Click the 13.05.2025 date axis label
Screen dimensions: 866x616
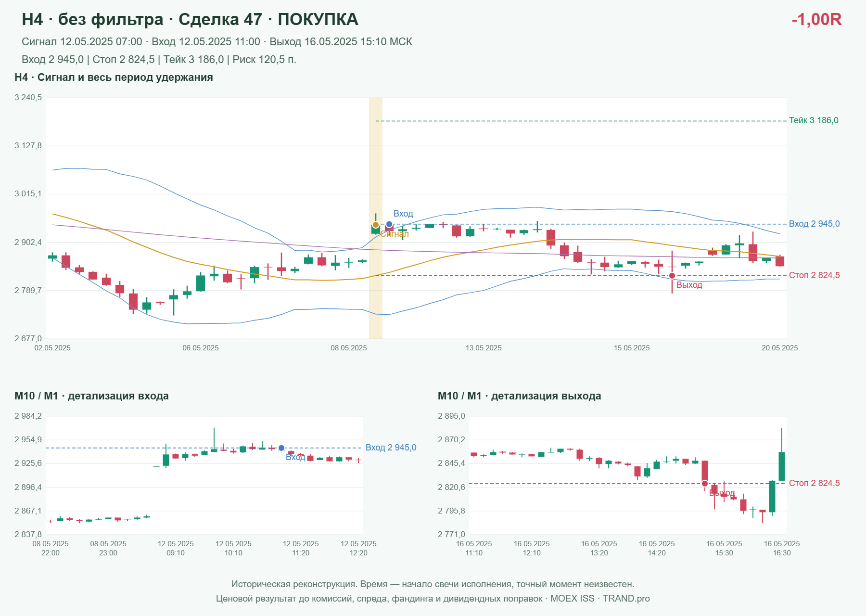tap(484, 348)
